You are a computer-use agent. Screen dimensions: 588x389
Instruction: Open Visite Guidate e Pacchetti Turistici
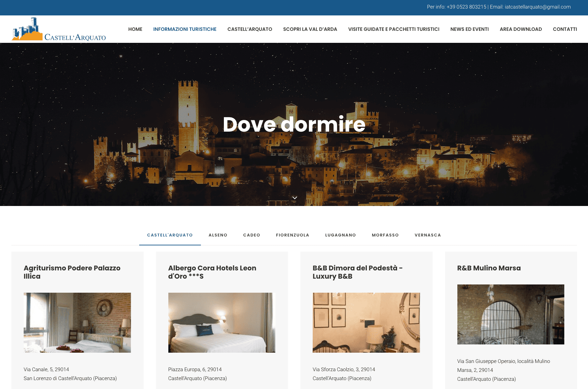click(x=394, y=29)
